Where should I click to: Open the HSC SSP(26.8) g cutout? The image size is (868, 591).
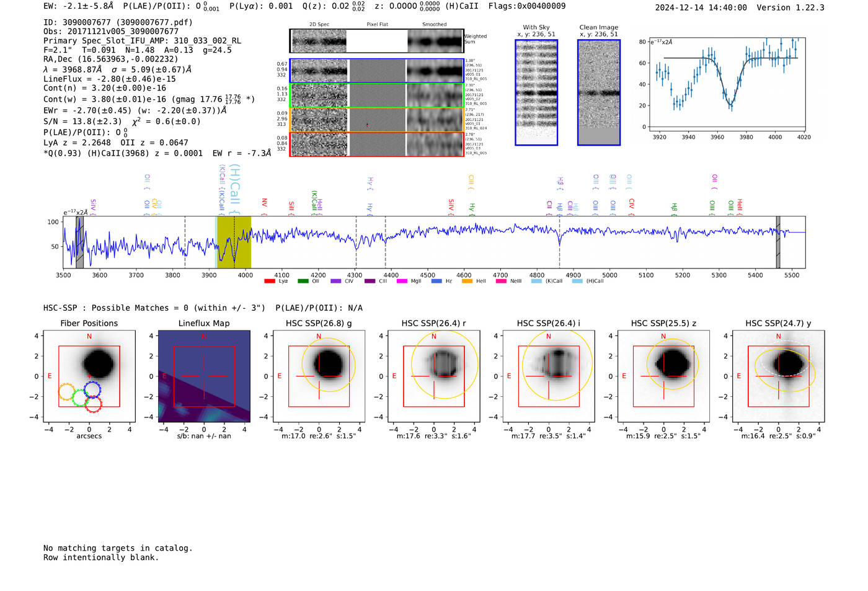click(319, 376)
